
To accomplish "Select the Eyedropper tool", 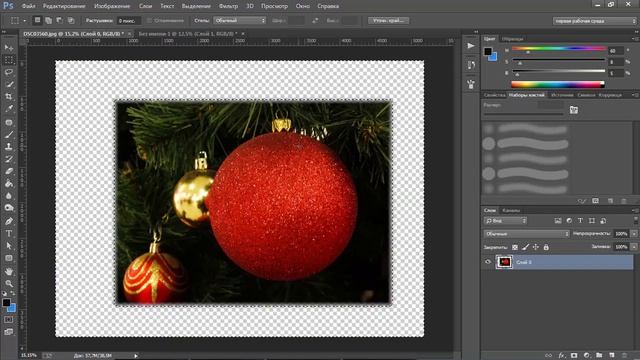I will tap(9, 109).
